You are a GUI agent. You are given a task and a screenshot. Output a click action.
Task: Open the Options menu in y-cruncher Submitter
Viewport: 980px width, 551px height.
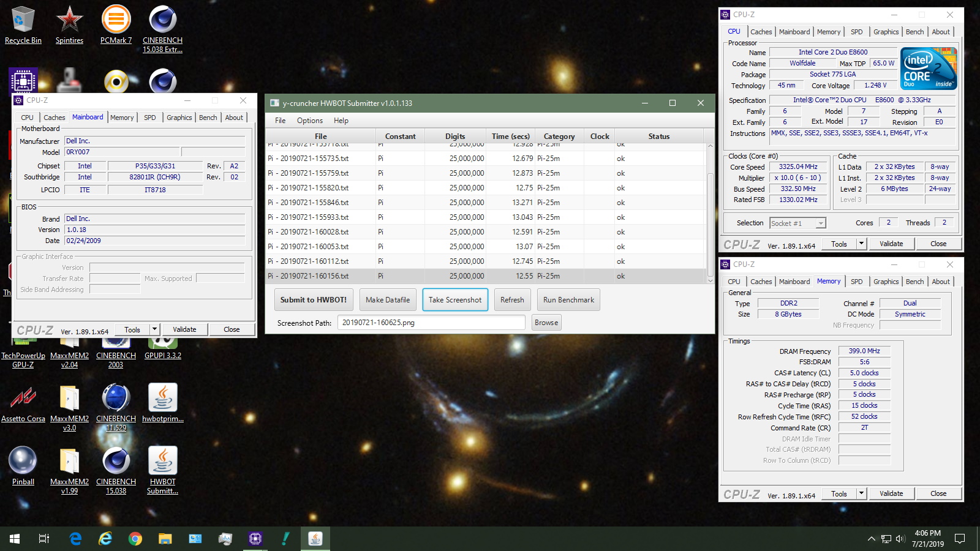[310, 121]
